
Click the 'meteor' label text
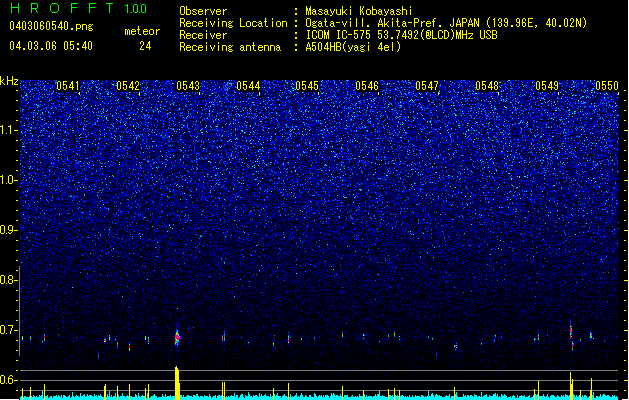click(142, 31)
